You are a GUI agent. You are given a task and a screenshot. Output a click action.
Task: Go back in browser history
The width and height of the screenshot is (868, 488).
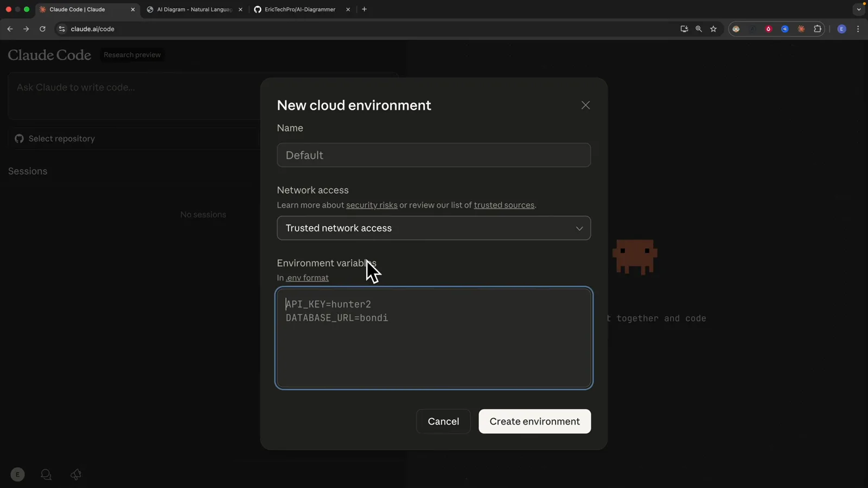[x=10, y=29]
